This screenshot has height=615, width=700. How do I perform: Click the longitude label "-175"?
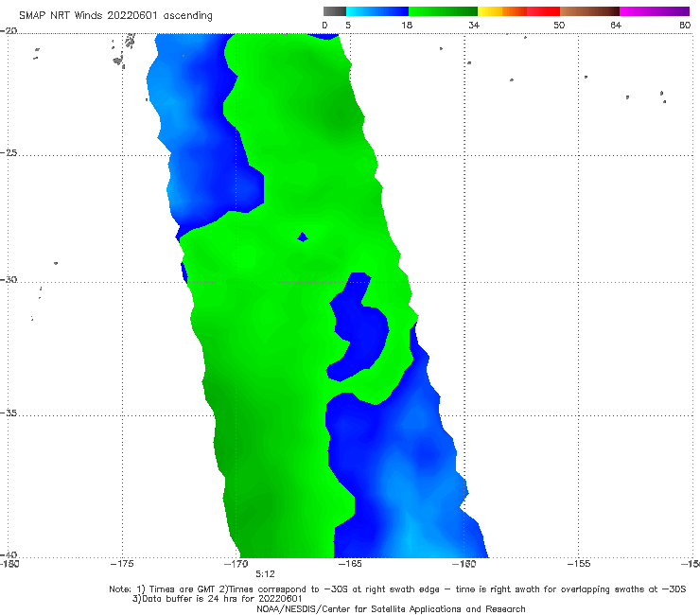(x=122, y=564)
